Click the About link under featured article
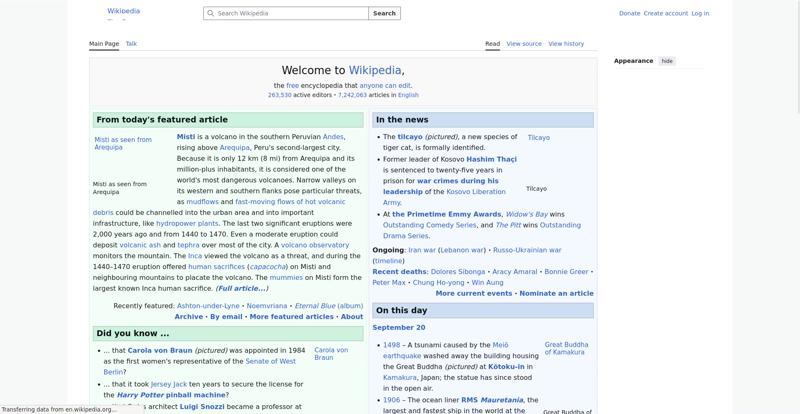This screenshot has width=800, height=414. (x=352, y=317)
